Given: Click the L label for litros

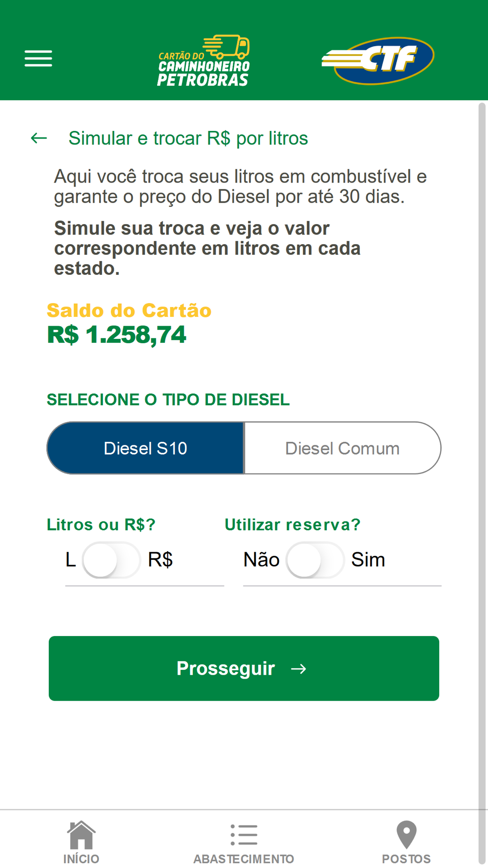Looking at the screenshot, I should (71, 559).
